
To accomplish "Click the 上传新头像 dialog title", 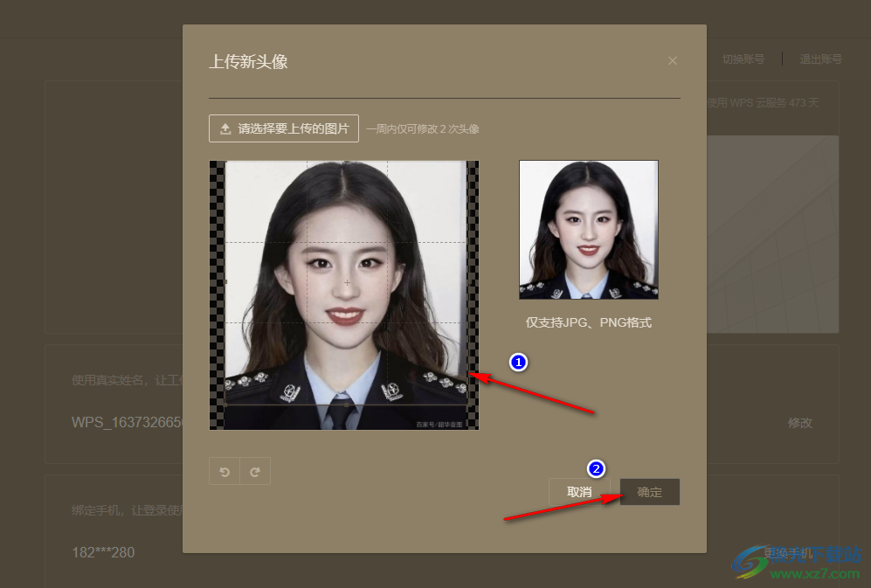I will click(x=248, y=62).
